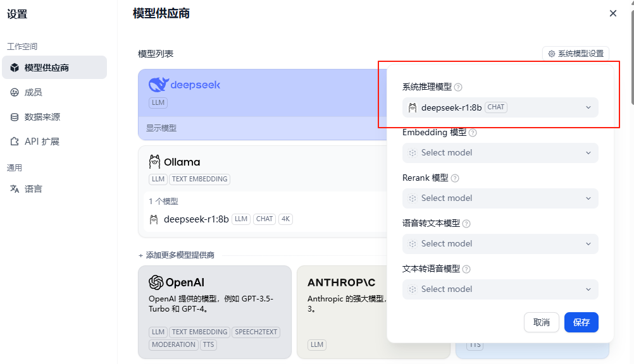The width and height of the screenshot is (634, 364).
Task: Click the LLM tag on the Anthropic card
Action: pos(317,344)
